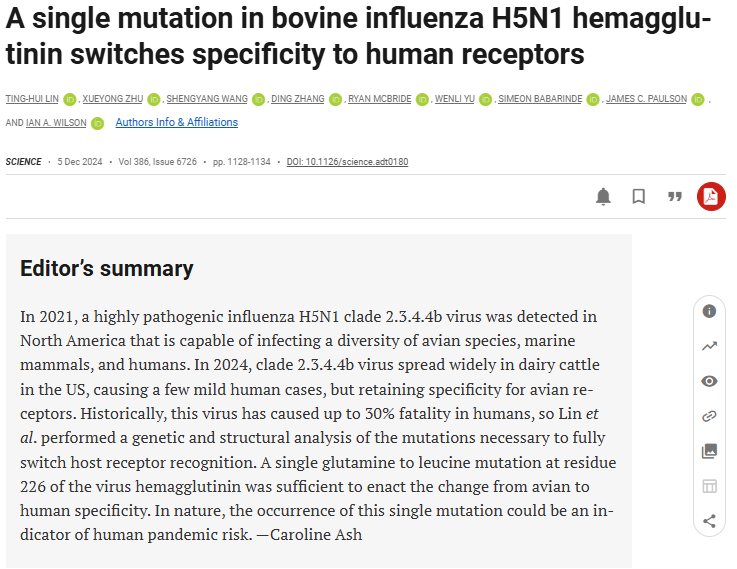Open the figures image icon

pos(709,451)
